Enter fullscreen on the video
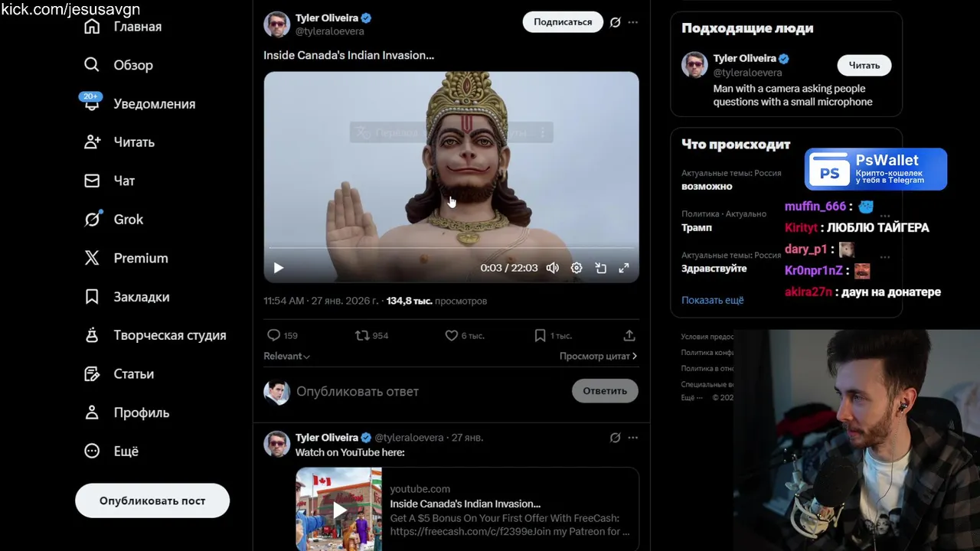980x551 pixels. pos(624,268)
